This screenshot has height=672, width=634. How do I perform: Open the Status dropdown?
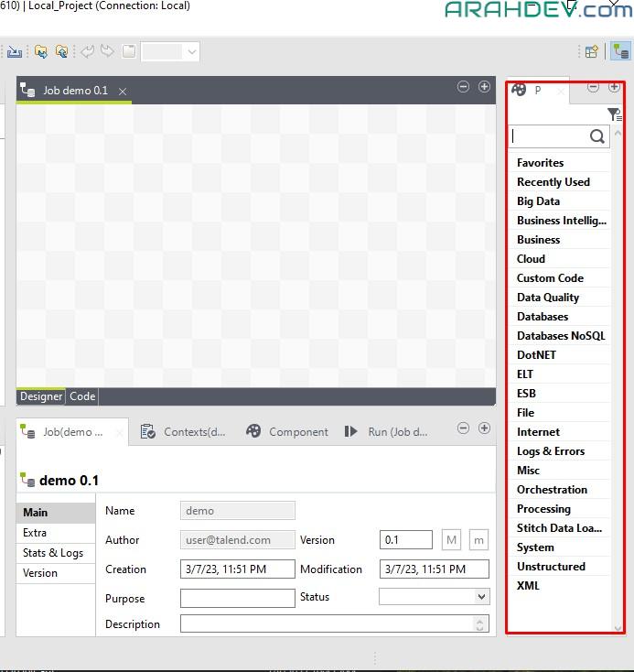pyautogui.click(x=435, y=597)
